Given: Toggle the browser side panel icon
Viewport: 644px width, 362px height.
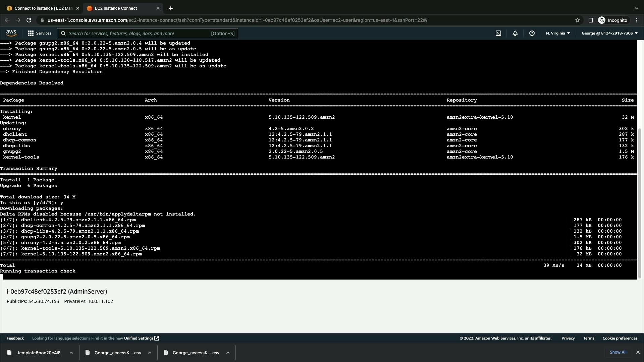Looking at the screenshot, I should [x=591, y=20].
